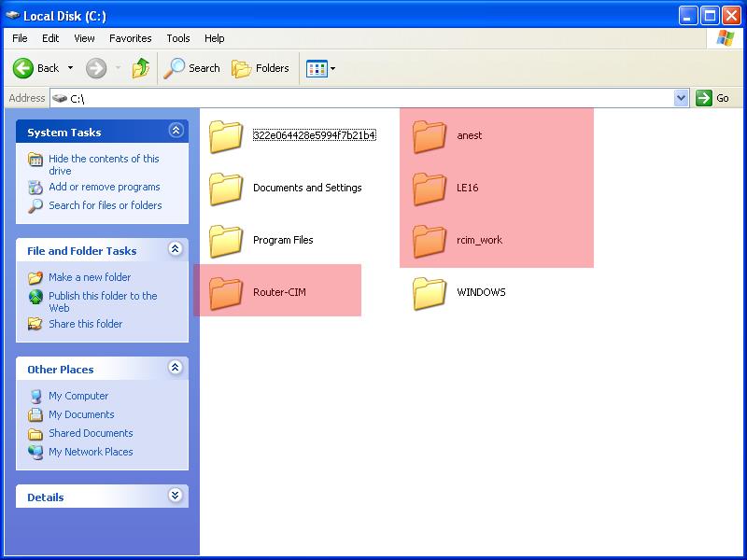The height and width of the screenshot is (560, 747).
Task: Maximize the Local Disk (C:) window
Action: pos(710,16)
